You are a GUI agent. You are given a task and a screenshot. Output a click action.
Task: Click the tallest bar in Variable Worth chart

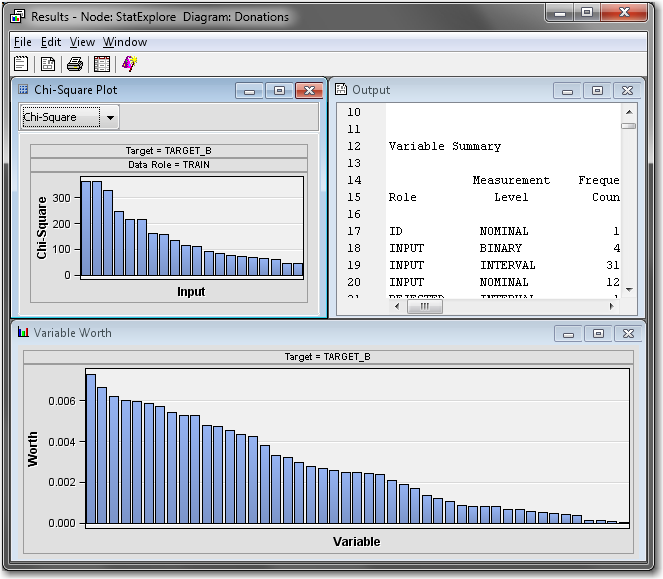point(91,449)
